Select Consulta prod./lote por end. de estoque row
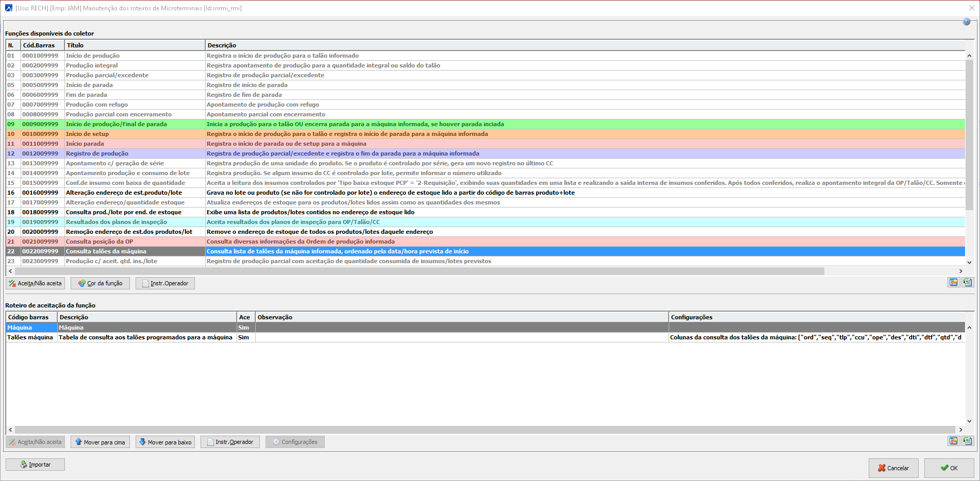980x481 pixels. pyautogui.click(x=486, y=212)
